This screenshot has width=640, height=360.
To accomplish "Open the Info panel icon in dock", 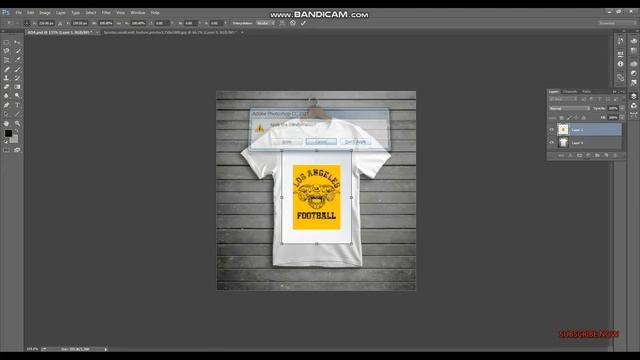I will click(620, 64).
